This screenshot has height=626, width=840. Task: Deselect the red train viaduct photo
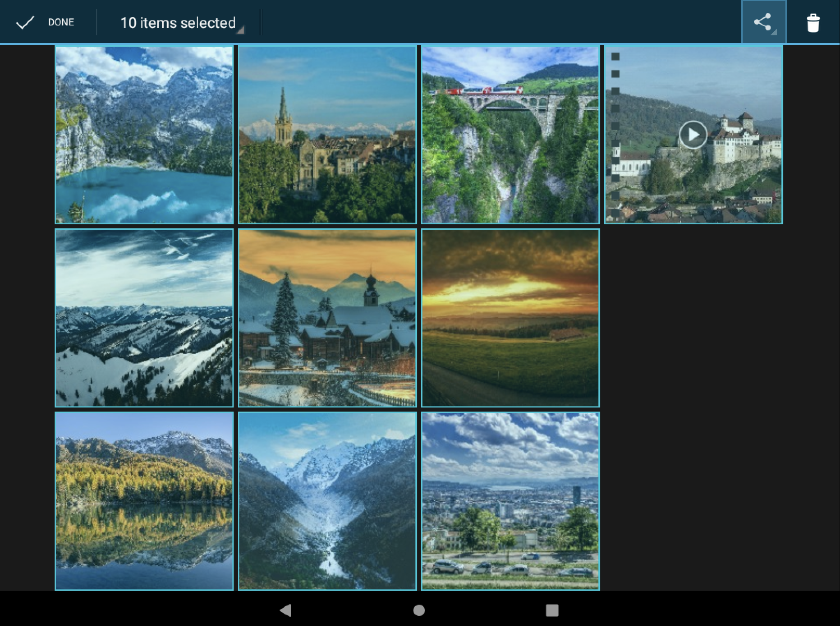(510, 135)
